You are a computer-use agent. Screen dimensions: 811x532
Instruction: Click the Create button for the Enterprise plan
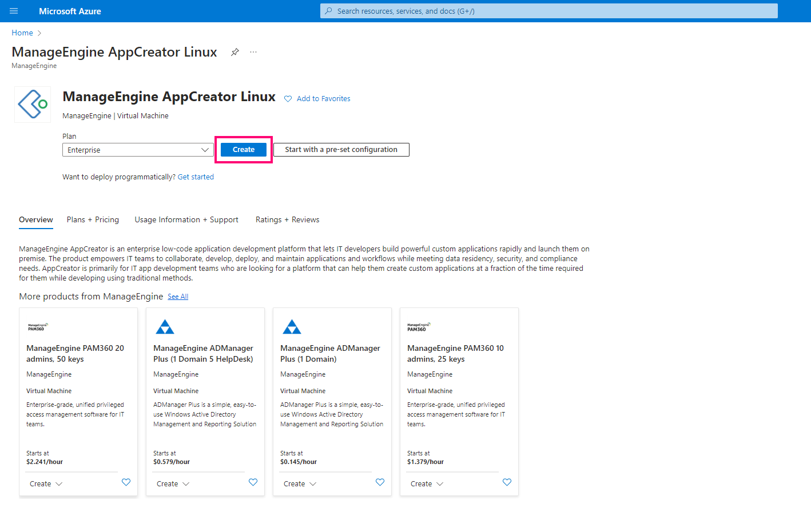[x=243, y=149]
